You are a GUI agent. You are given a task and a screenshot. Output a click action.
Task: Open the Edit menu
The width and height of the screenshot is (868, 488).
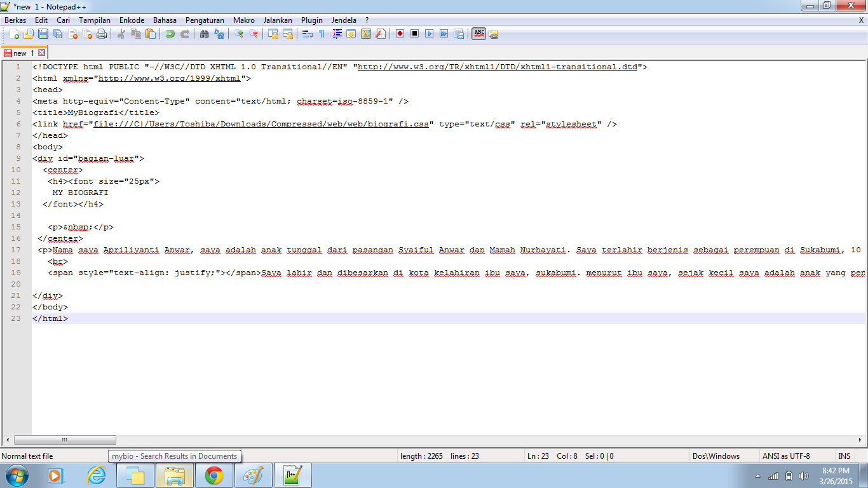coord(41,20)
